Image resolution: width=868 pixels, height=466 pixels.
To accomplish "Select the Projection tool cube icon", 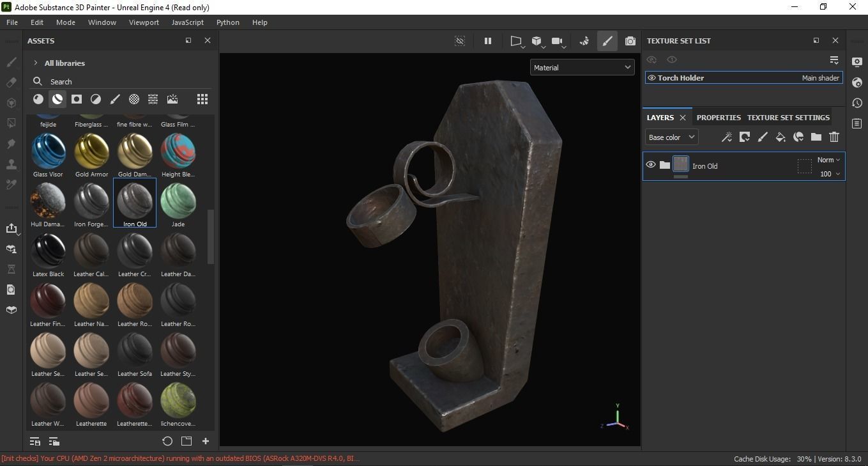I will 11,103.
